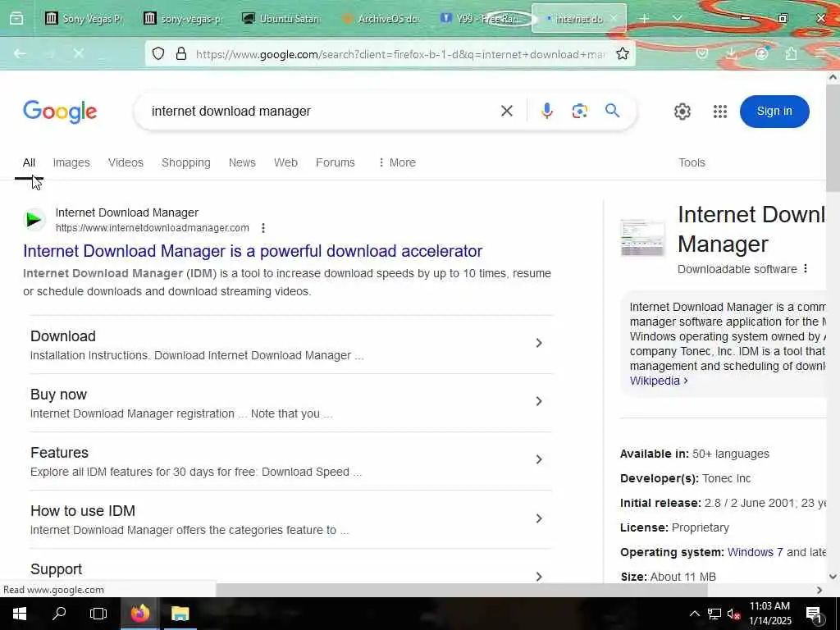This screenshot has height=630, width=840.
Task: Clear the search query with X
Action: 506,111
